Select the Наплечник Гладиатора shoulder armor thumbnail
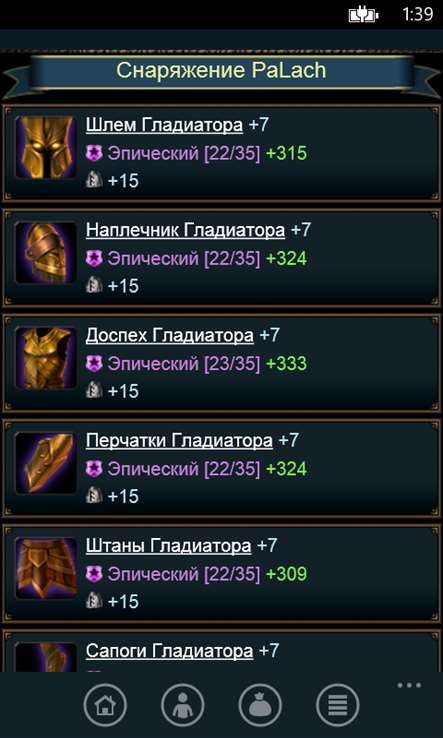The height and width of the screenshot is (738, 443). click(x=46, y=253)
